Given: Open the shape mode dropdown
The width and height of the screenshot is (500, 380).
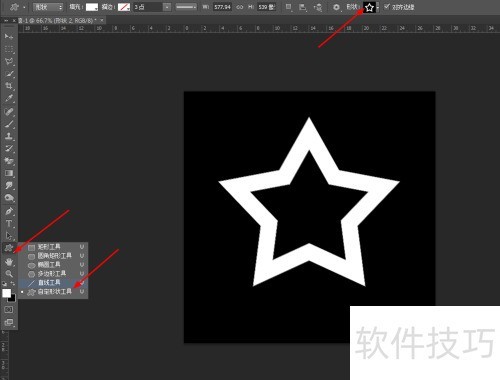Looking at the screenshot, I should tap(48, 7).
